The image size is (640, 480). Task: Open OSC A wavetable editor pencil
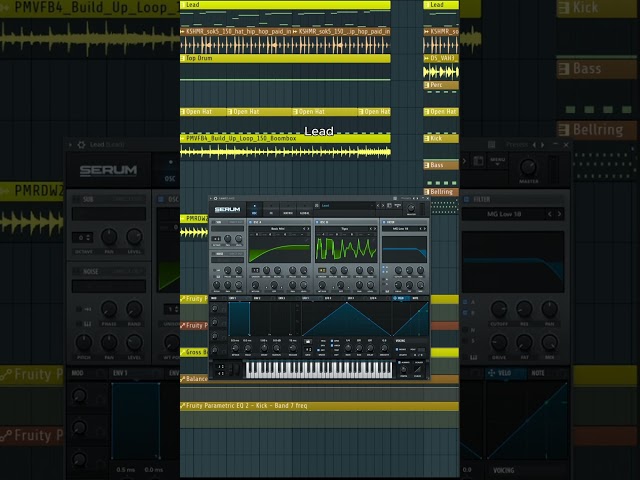(307, 240)
